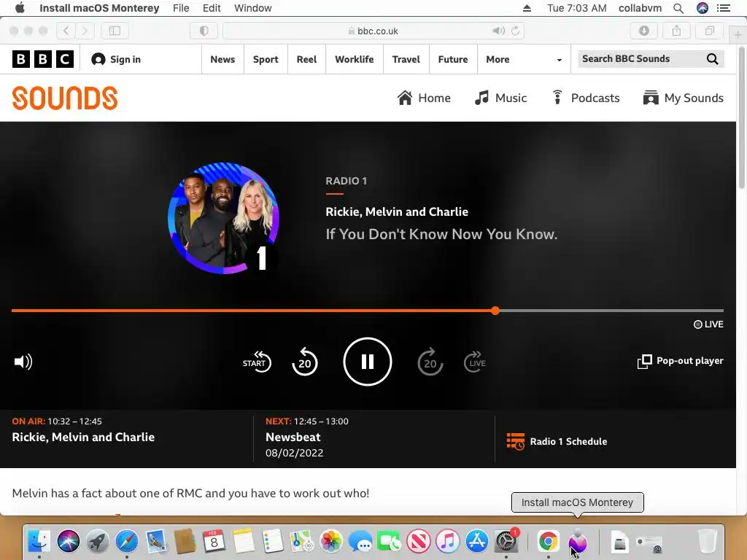
Task: Open Radio 1 Schedule
Action: 557,441
